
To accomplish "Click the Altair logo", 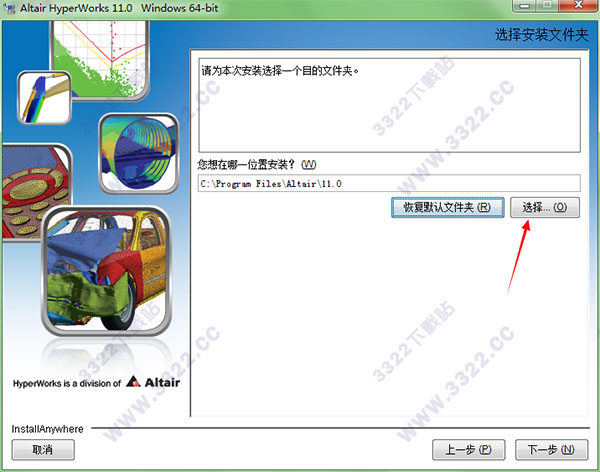I will pyautogui.click(x=153, y=382).
